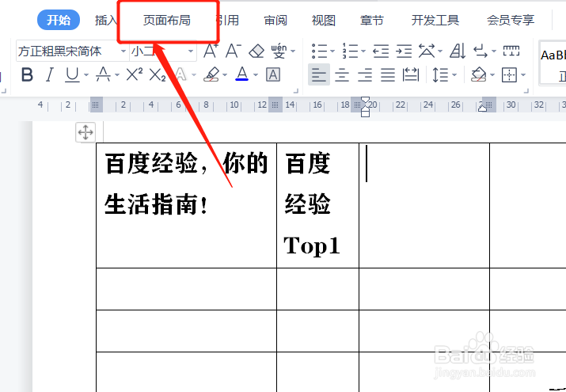Screen dimensions: 566x392
Task: Expand borders dropdown arrow
Action: click(x=523, y=75)
